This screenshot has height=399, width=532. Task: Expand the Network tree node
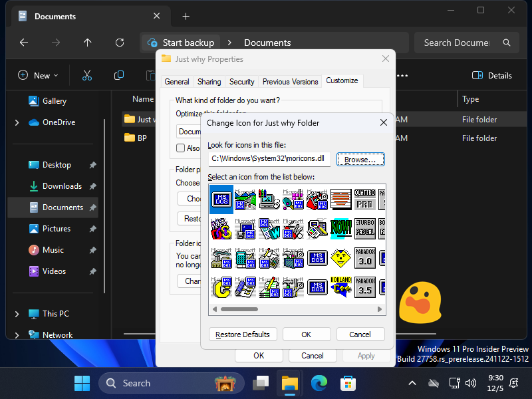point(17,335)
